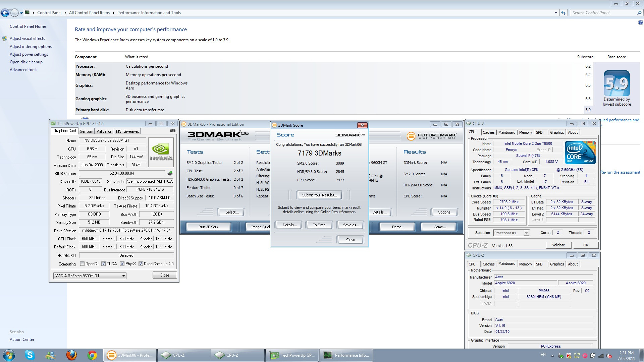Screen dimensions: 644x362
Task: Click the power plug battery tray icon
Action: [x=593, y=356]
